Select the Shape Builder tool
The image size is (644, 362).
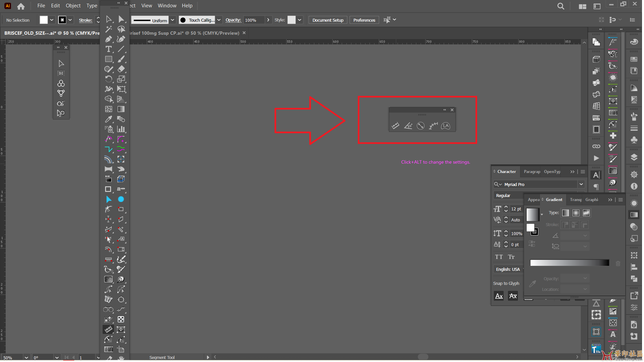point(109,100)
